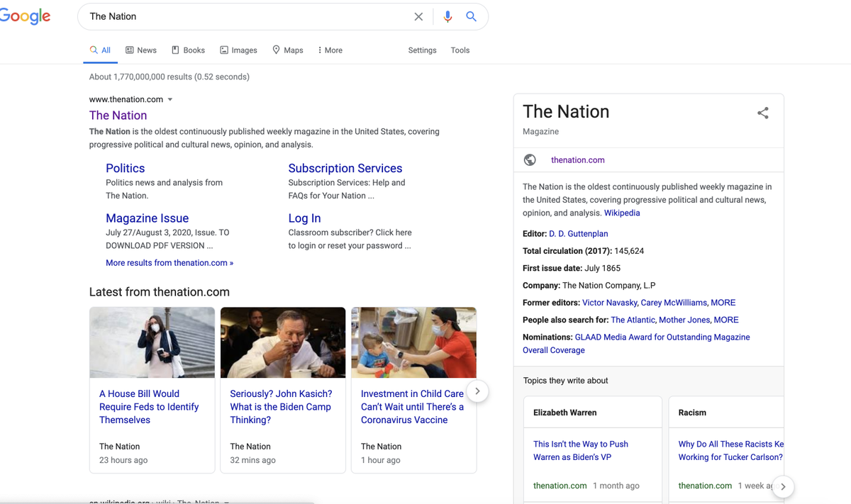The image size is (851, 504).
Task: Open the Subscription Services sitelink
Action: coord(345,168)
